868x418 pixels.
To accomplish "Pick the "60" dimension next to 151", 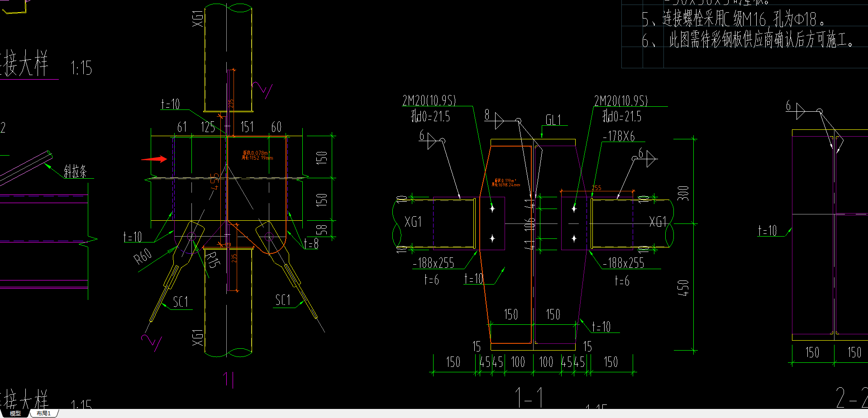I will coord(276,127).
